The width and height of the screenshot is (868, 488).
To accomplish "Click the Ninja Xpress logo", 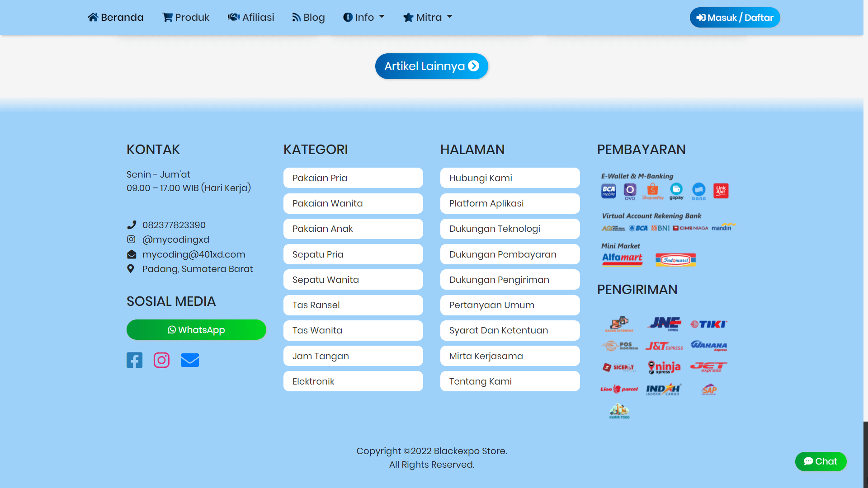I will pyautogui.click(x=664, y=367).
